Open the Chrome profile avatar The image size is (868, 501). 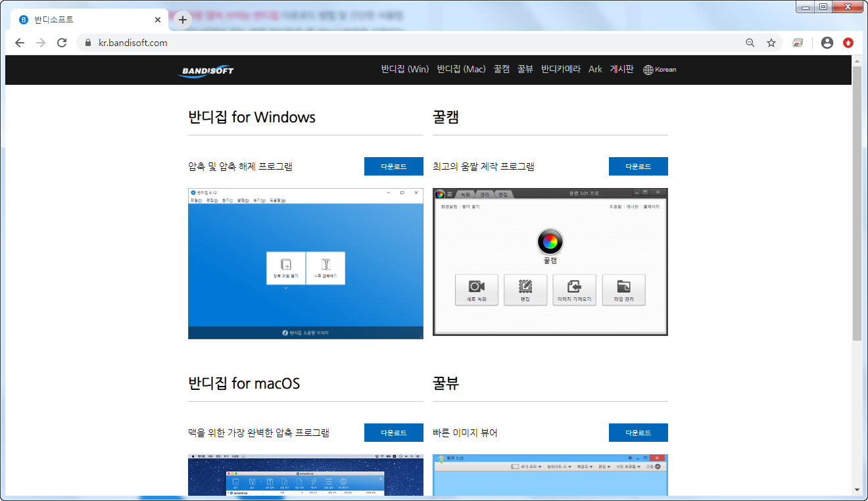[x=827, y=43]
